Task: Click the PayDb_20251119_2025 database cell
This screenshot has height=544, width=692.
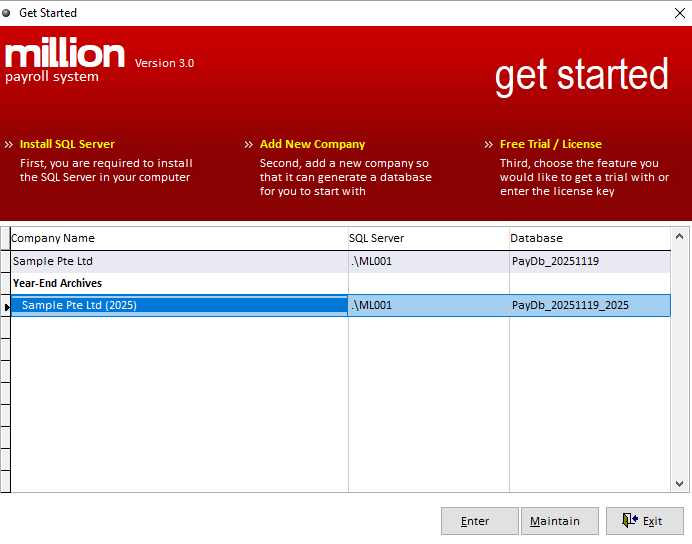Action: [x=590, y=305]
